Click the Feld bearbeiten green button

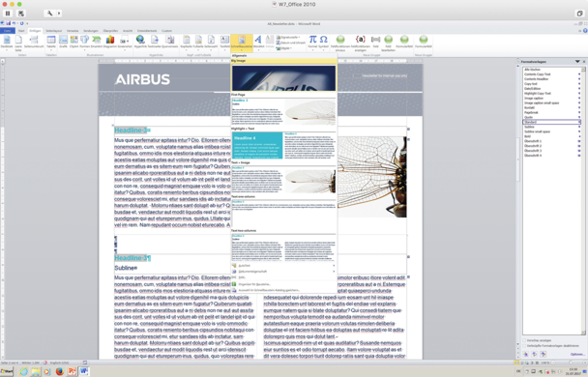(x=388, y=43)
